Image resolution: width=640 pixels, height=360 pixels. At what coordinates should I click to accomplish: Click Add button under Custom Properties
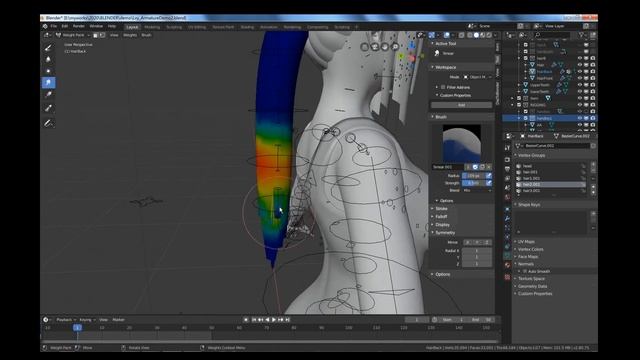coord(461,105)
